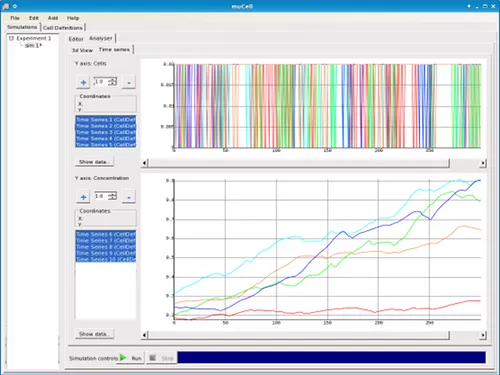Switch to the 3d View tab

coord(82,50)
